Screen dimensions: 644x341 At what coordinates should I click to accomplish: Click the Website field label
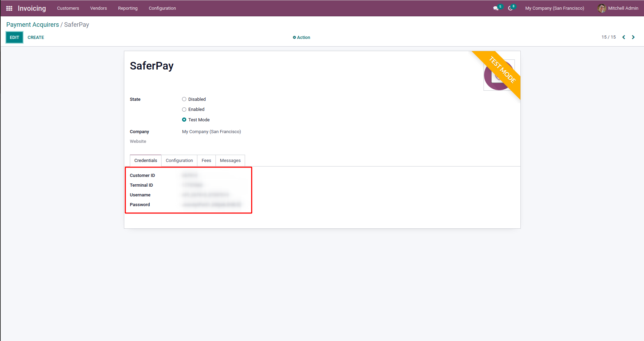pyautogui.click(x=138, y=141)
